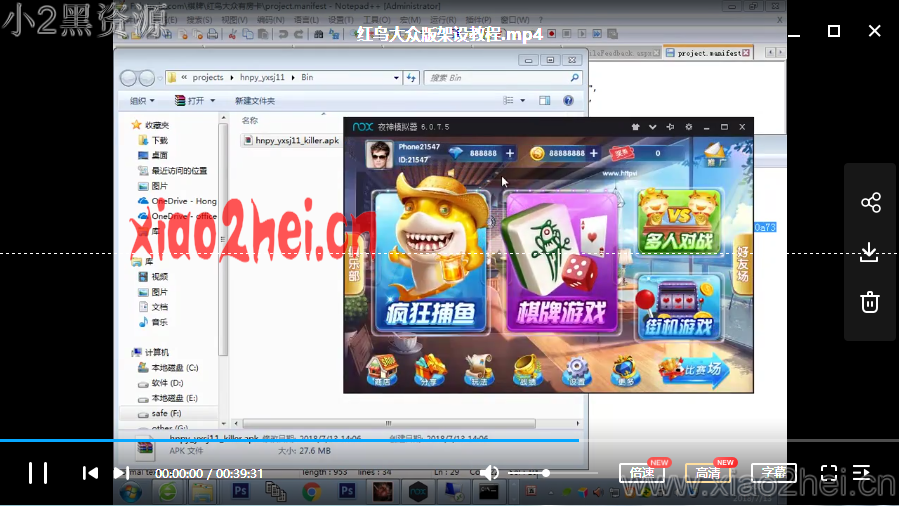This screenshot has width=899, height=506.
Task: Open the 棋牌游戏 card games tile
Action: [x=562, y=262]
